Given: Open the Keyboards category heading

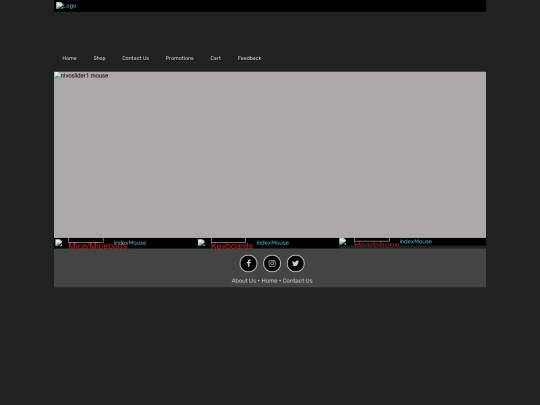Looking at the screenshot, I should click(x=232, y=246).
